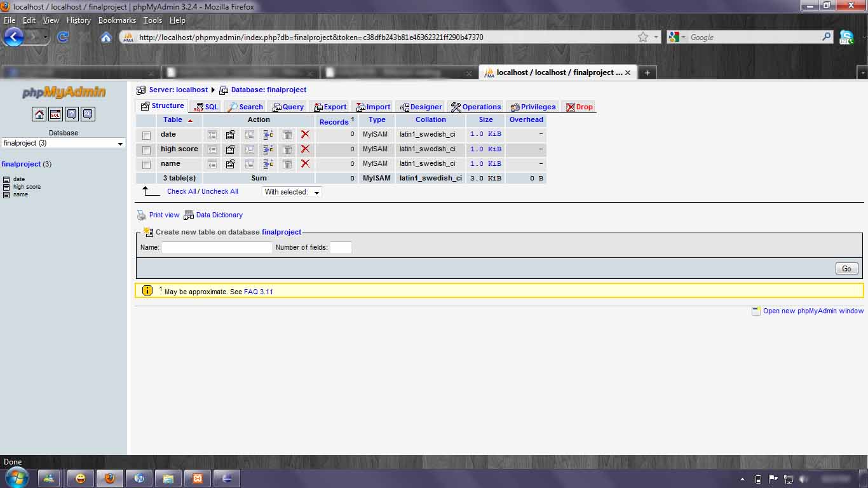Empty (trash) icon for date table

(287, 135)
